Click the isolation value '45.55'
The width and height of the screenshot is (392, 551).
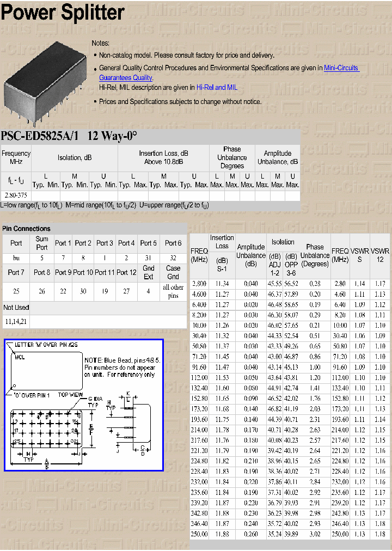274,284
